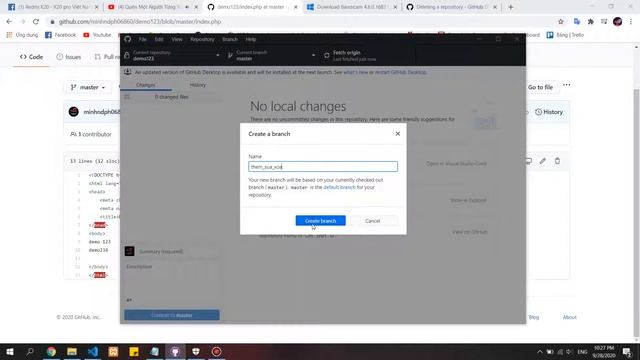Image resolution: width=640 pixels, height=360 pixels.
Task: Open Chrome from the taskbar
Action: click(x=51, y=351)
